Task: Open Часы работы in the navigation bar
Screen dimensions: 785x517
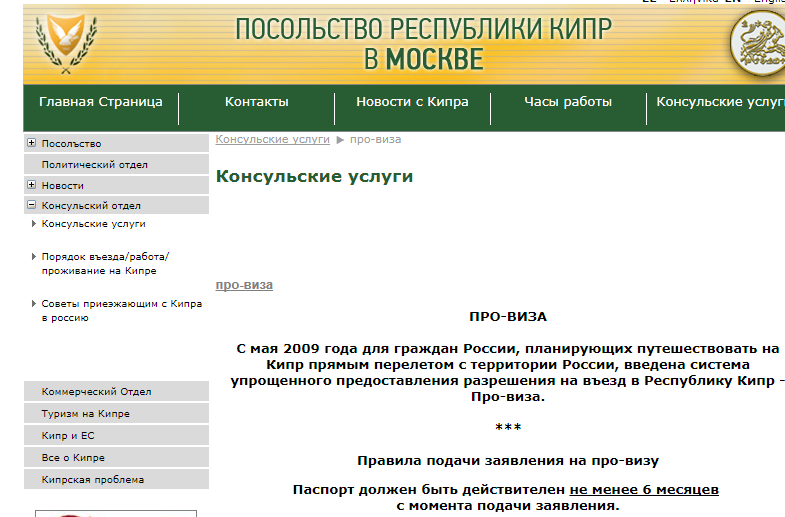Action: point(568,102)
